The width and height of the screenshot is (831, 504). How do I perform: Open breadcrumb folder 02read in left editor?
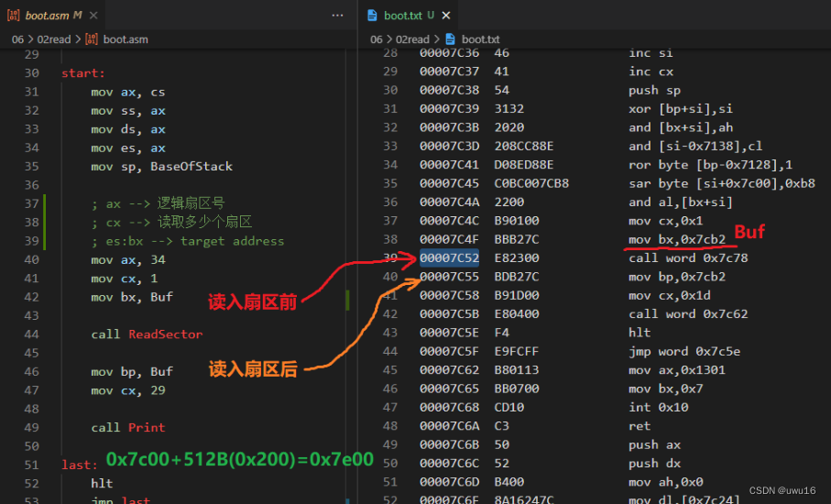[53, 39]
